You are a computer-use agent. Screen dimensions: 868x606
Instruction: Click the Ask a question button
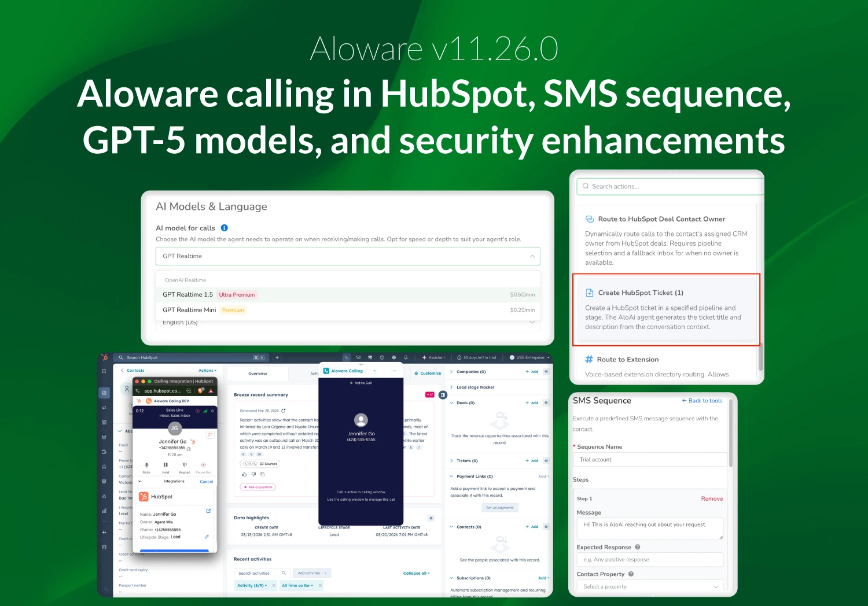[258, 487]
